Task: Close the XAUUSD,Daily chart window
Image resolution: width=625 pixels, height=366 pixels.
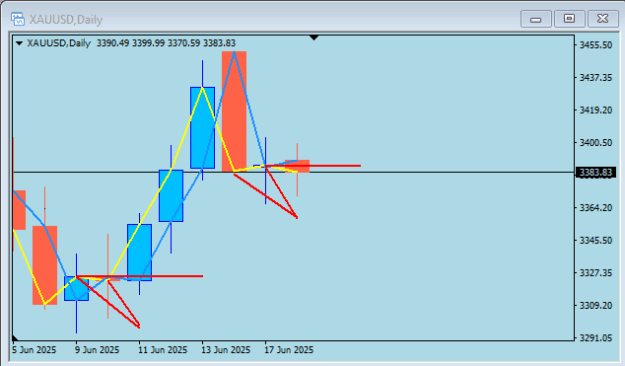Action: point(603,19)
